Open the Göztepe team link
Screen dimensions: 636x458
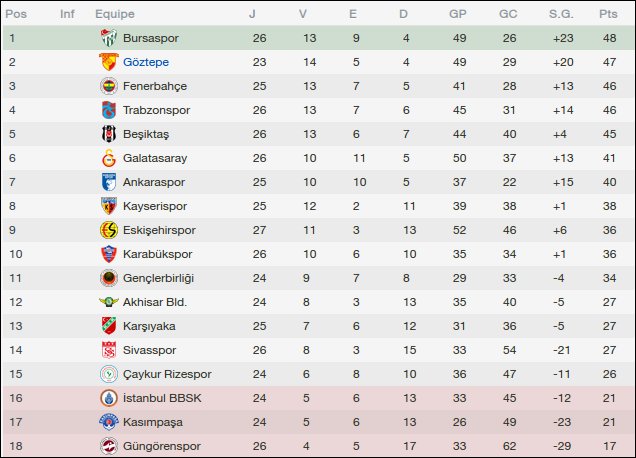coord(146,62)
